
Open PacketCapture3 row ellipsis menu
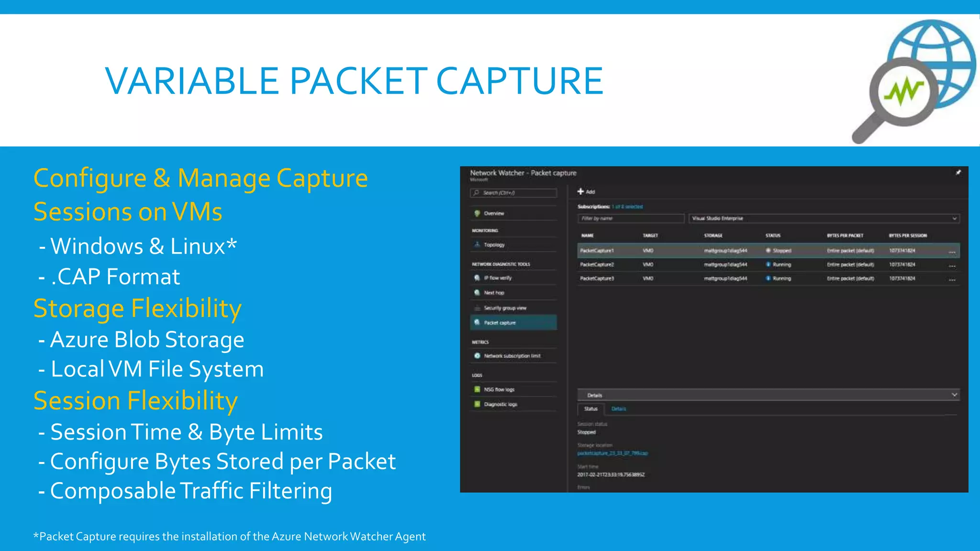(952, 279)
